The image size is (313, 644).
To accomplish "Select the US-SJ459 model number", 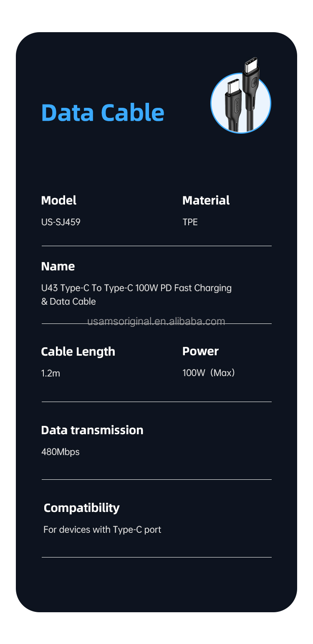I will [61, 222].
